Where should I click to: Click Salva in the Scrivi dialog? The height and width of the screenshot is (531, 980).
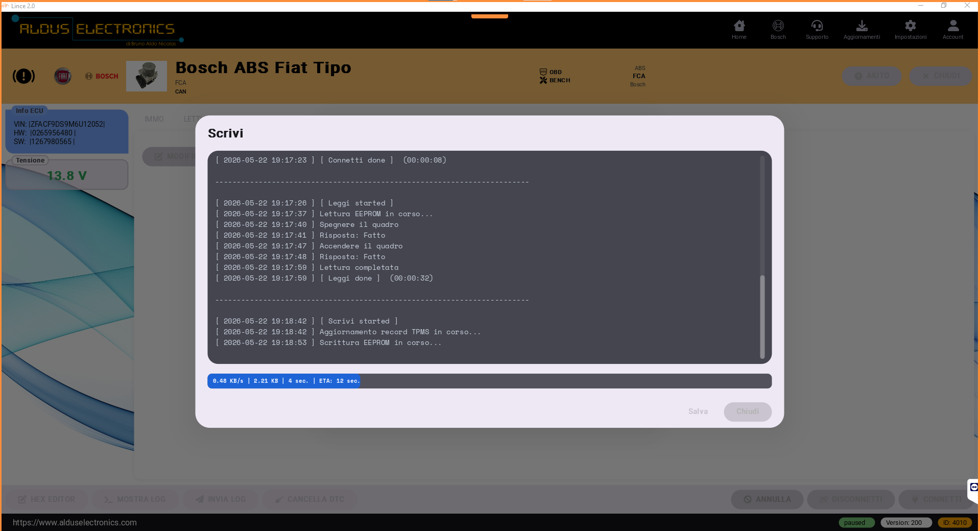(x=698, y=411)
